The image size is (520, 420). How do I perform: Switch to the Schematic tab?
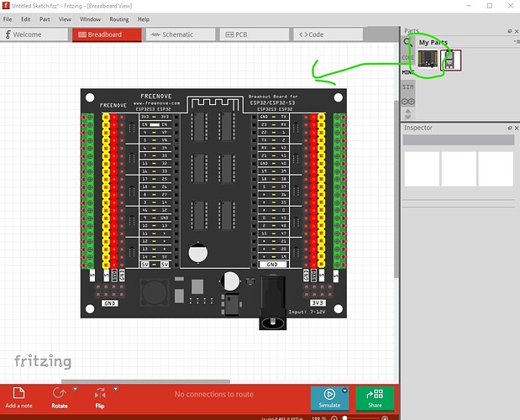(x=181, y=34)
